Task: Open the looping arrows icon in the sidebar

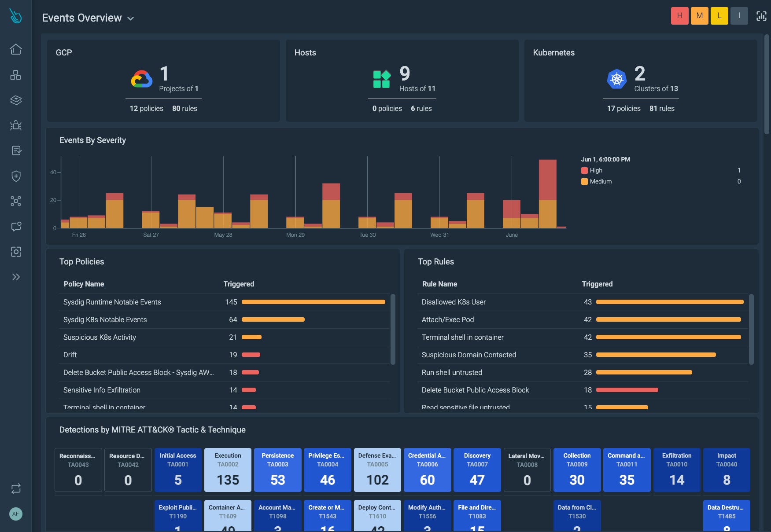Action: pyautogui.click(x=16, y=488)
